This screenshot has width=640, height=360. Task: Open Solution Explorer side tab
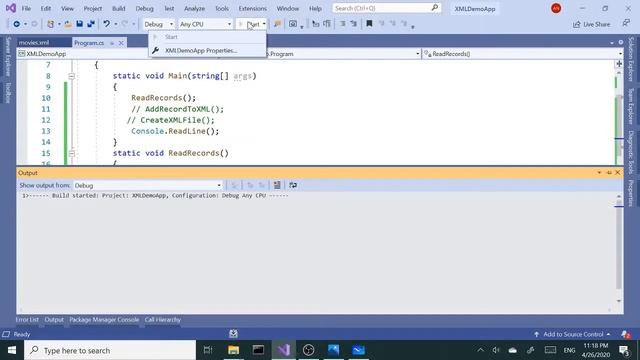(x=631, y=59)
